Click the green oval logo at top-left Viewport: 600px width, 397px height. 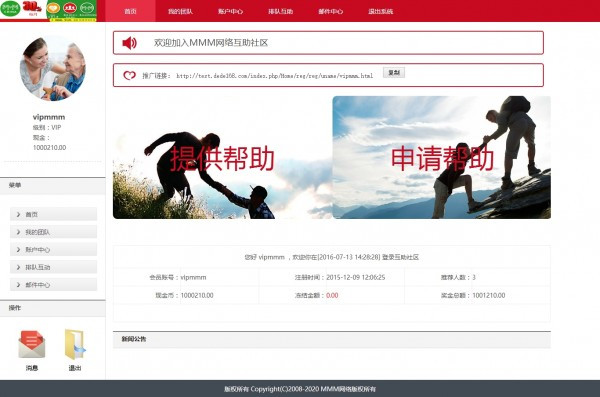point(10,9)
